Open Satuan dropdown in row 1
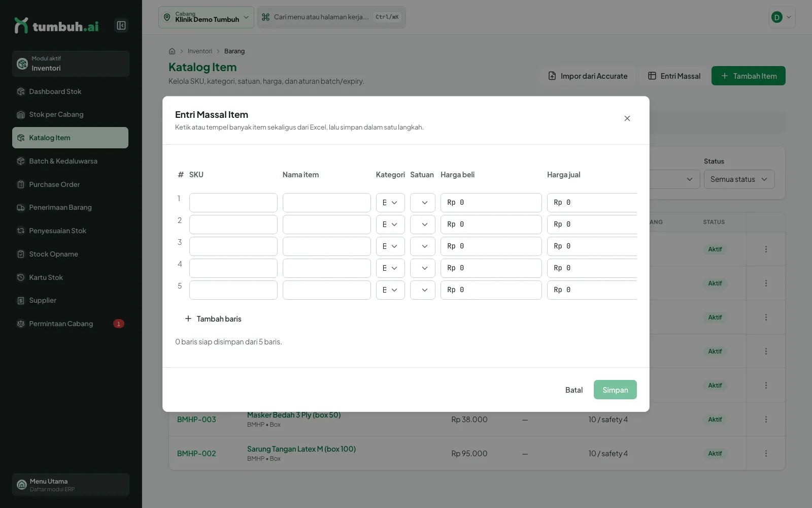The width and height of the screenshot is (812, 508). tap(423, 203)
